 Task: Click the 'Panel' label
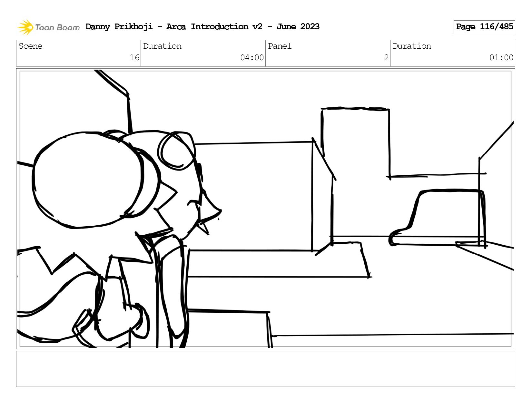tap(280, 46)
